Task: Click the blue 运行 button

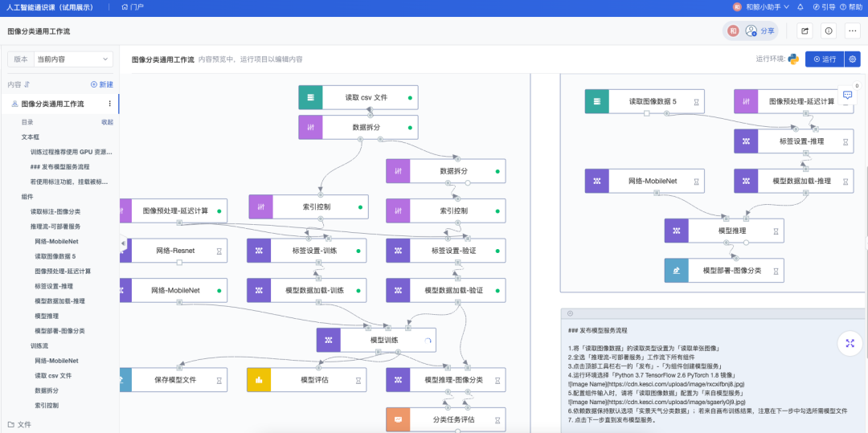Action: coord(825,59)
